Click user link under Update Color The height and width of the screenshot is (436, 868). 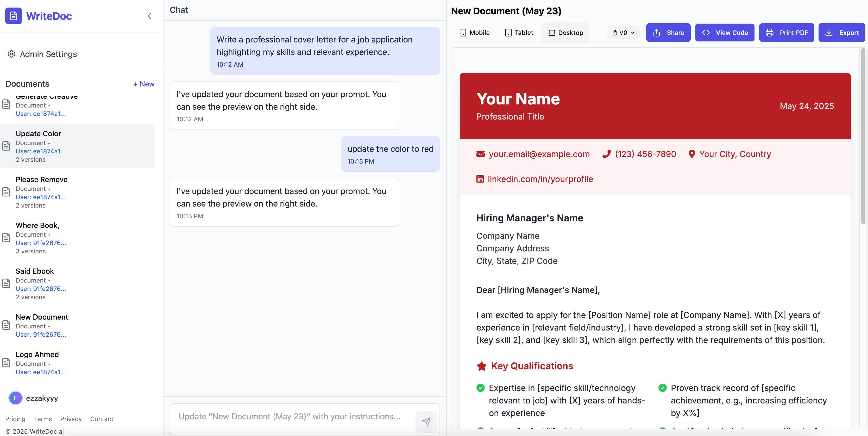[x=40, y=151]
